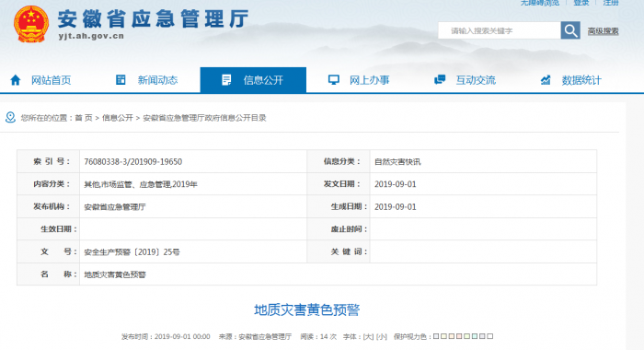Click the 无障碍浏览 accessibility link
The height and width of the screenshot is (350, 644).
[540, 3]
